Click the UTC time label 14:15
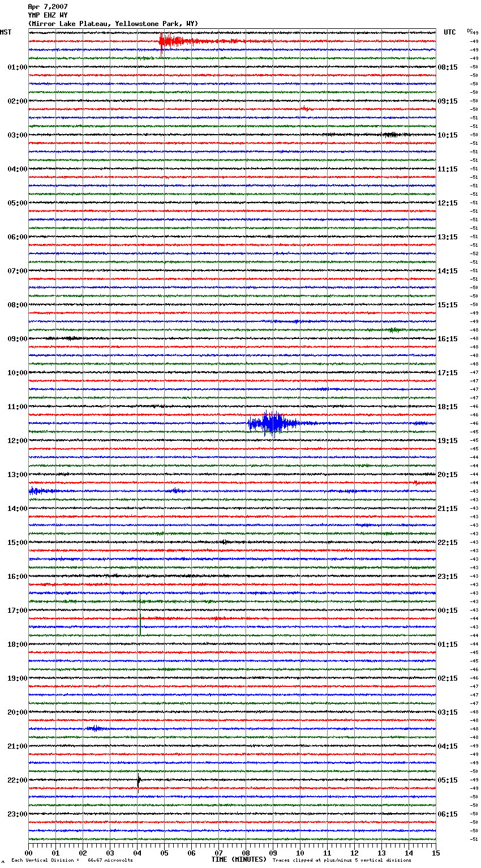The width and height of the screenshot is (481, 868). pos(448,271)
